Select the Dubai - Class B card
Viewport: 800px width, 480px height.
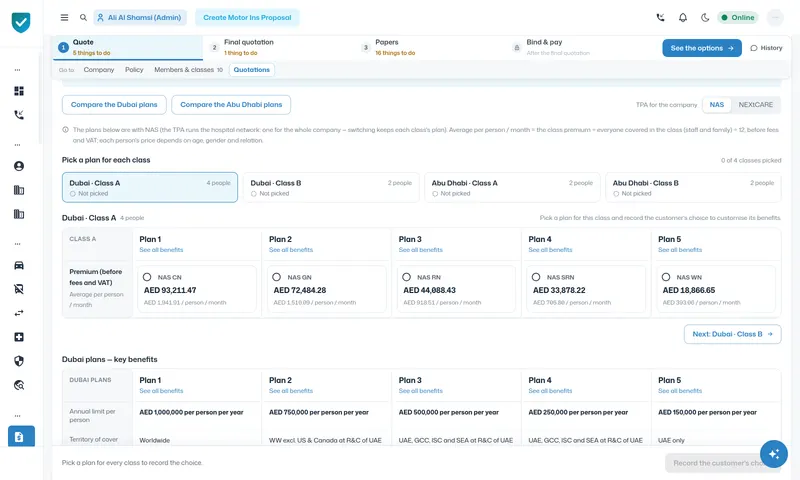[x=331, y=187]
